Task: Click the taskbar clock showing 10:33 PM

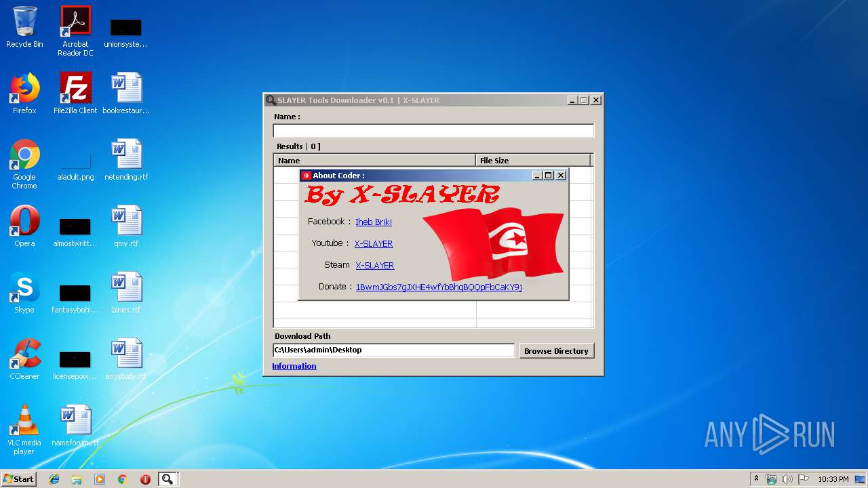Action: pyautogui.click(x=833, y=479)
